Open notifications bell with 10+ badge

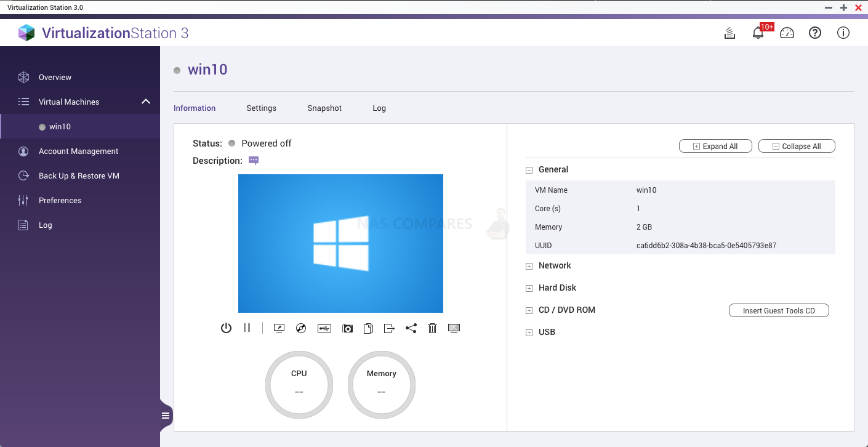click(x=758, y=33)
